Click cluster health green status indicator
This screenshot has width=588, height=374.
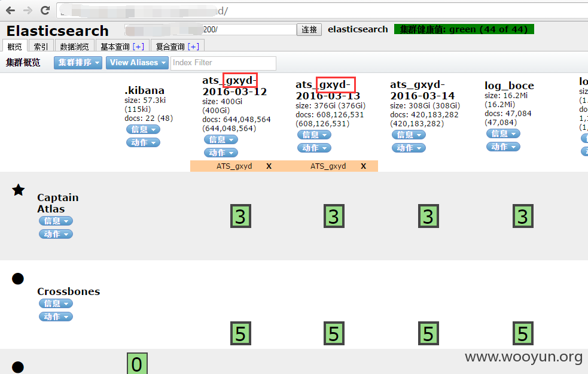tap(464, 29)
